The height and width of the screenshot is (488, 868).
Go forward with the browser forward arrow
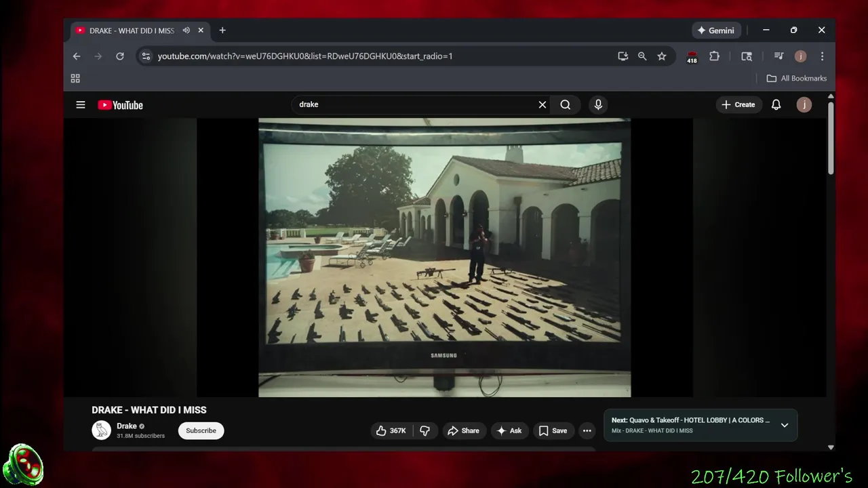(98, 56)
